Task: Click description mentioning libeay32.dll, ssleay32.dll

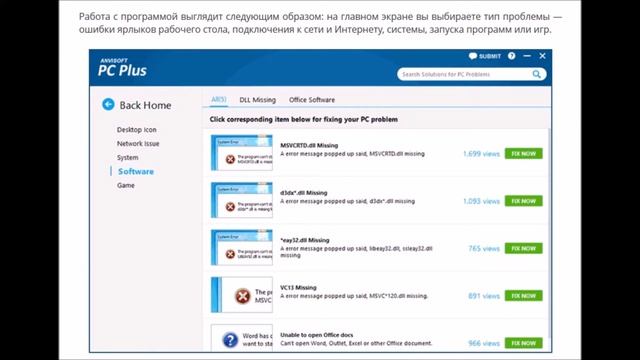Action: click(356, 251)
